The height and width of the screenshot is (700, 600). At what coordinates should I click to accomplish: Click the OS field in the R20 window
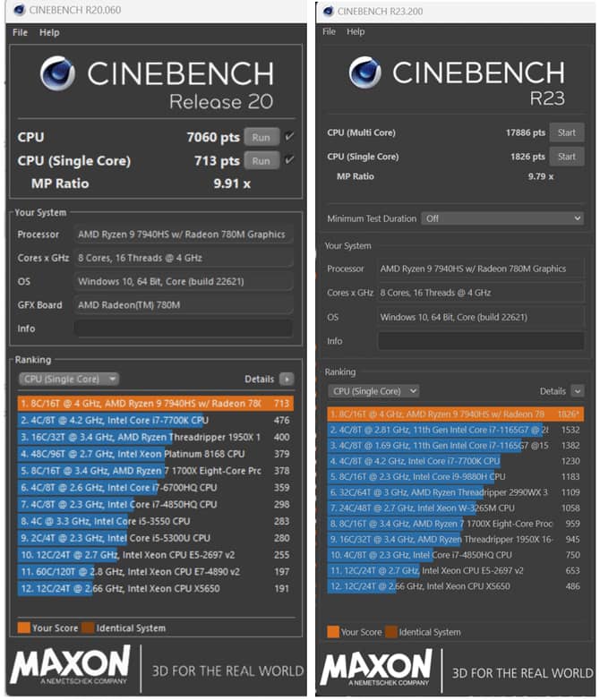[x=184, y=281]
